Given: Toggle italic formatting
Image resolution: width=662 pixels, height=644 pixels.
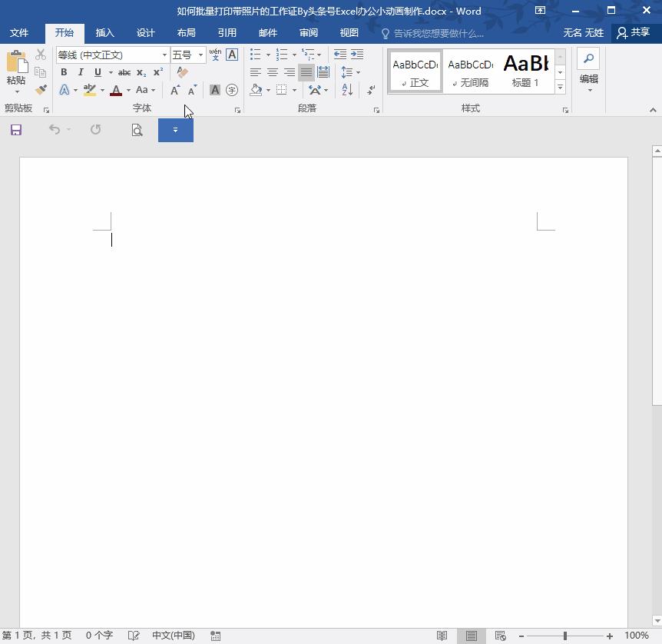Looking at the screenshot, I should 81,72.
